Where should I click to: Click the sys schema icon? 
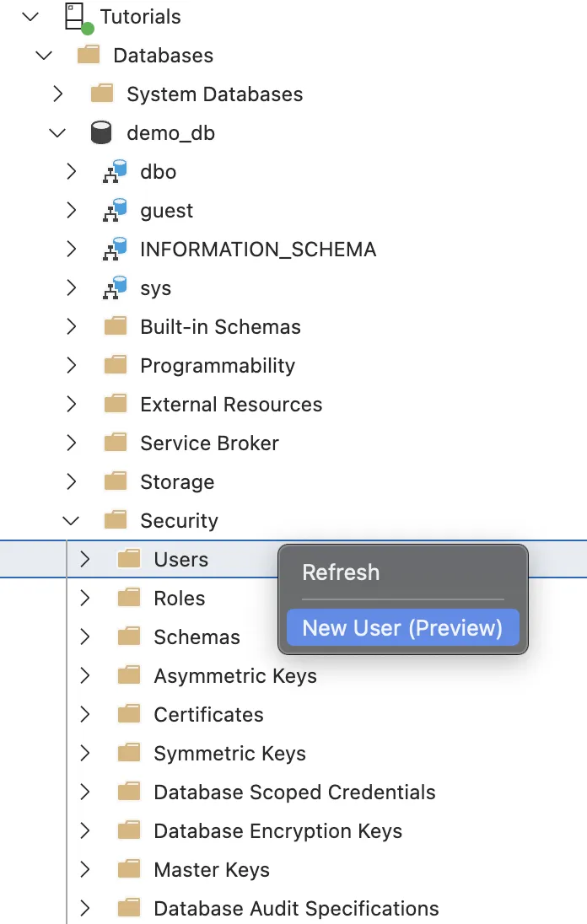(x=115, y=288)
